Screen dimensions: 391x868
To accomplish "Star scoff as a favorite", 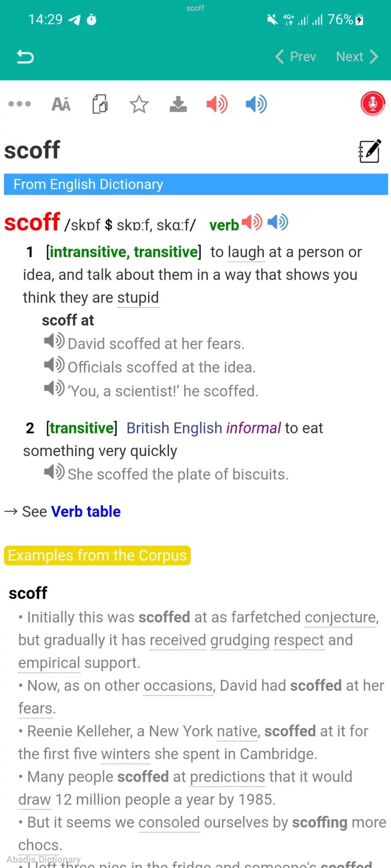I will [x=139, y=103].
